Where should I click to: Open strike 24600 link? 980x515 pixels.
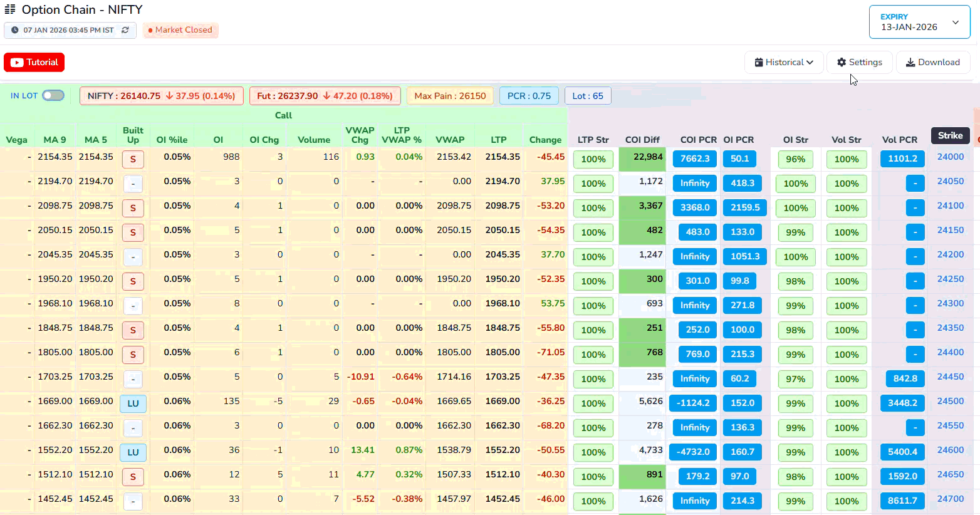pos(950,450)
